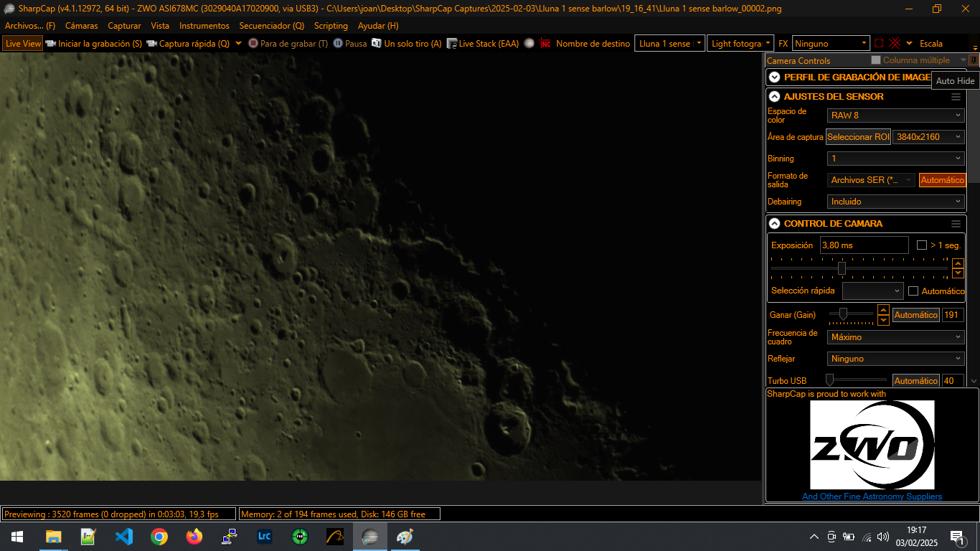Toggle Automático for Ganar (Gain)
This screenshot has height=551, width=980.
(x=916, y=315)
